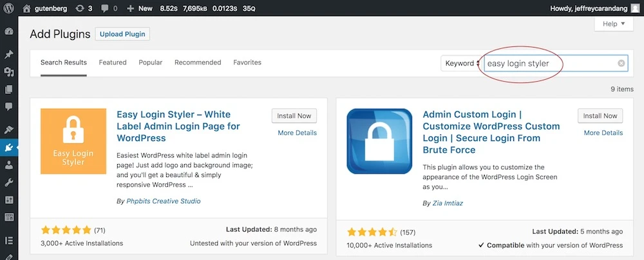Open the Phpbits Creative Studio author link
Image resolution: width=644 pixels, height=260 pixels.
(164, 201)
